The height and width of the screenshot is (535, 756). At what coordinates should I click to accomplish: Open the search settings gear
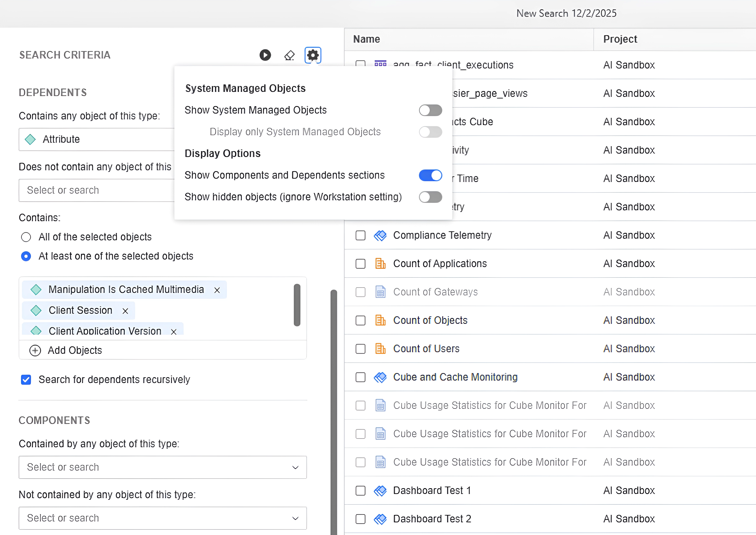(312, 55)
